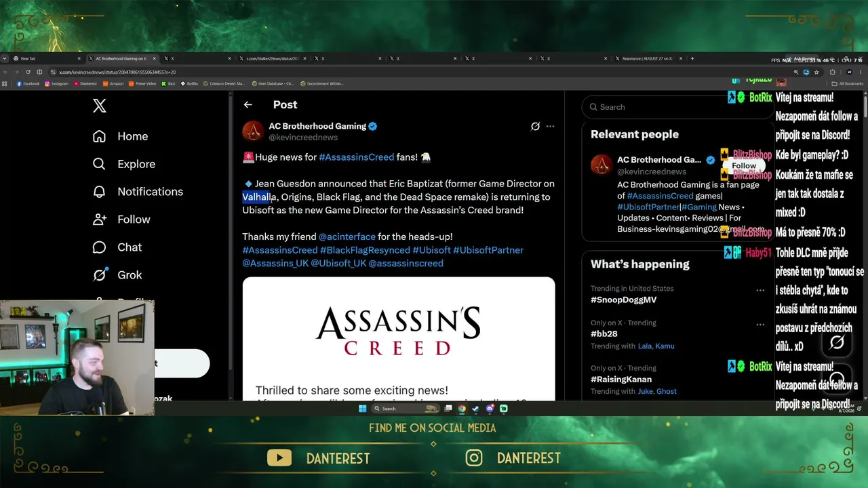This screenshot has width=868, height=488.
Task: Open the Windows Start menu
Action: pos(362,409)
